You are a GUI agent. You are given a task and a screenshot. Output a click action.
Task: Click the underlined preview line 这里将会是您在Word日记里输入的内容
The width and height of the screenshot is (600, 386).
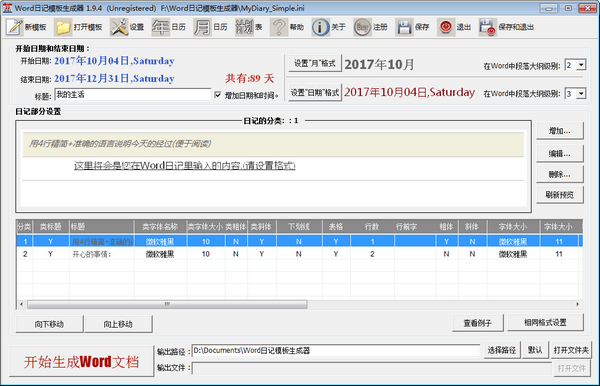click(x=184, y=166)
